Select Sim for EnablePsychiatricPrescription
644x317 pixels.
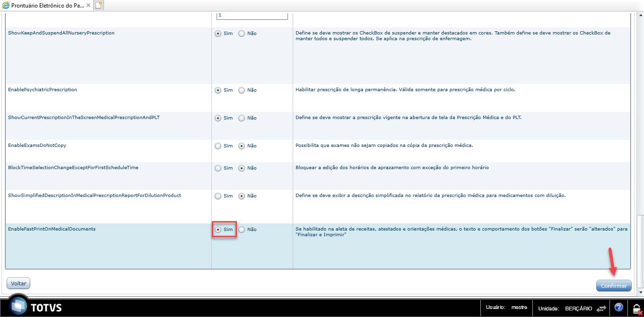tap(218, 90)
